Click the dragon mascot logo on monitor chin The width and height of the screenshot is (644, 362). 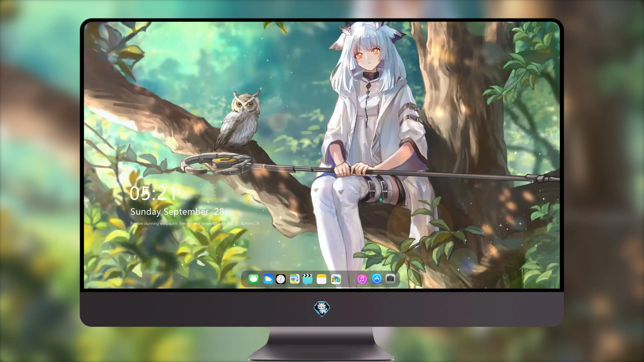pos(322,309)
